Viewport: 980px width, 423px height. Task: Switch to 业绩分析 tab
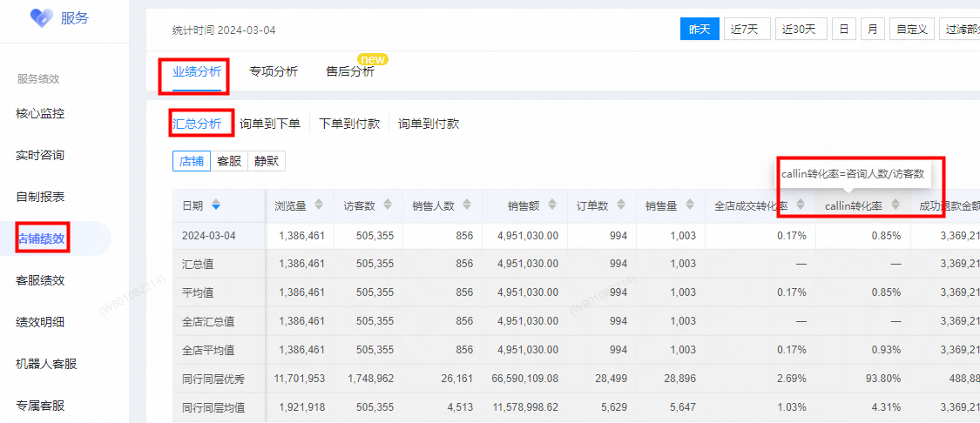tap(197, 72)
